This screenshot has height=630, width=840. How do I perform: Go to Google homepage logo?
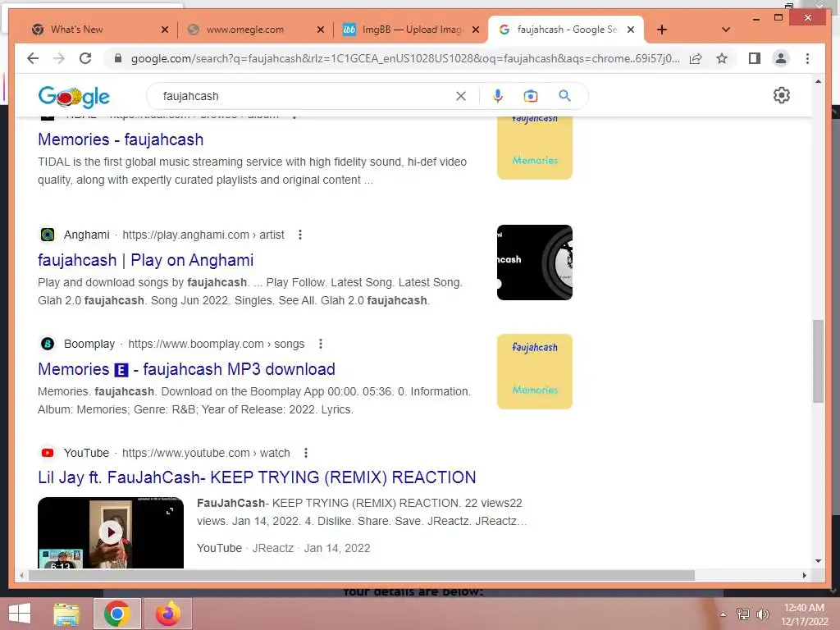[74, 97]
